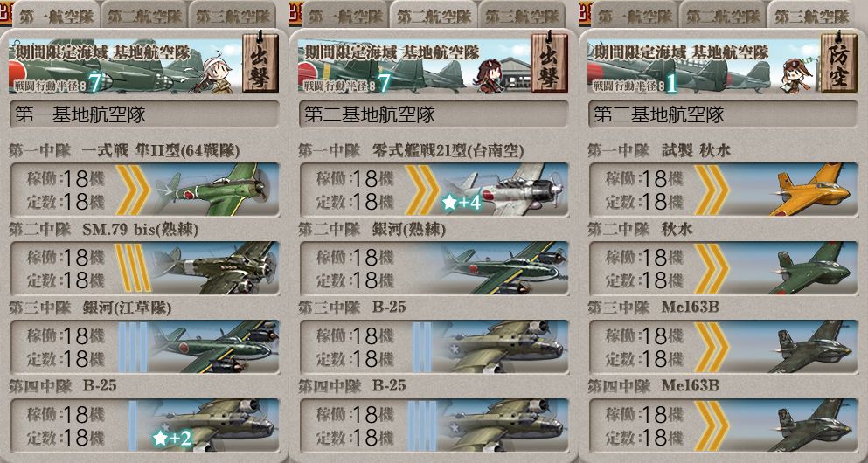
Task: Select third-squadron Me163B in third air corps
Action: click(x=723, y=347)
